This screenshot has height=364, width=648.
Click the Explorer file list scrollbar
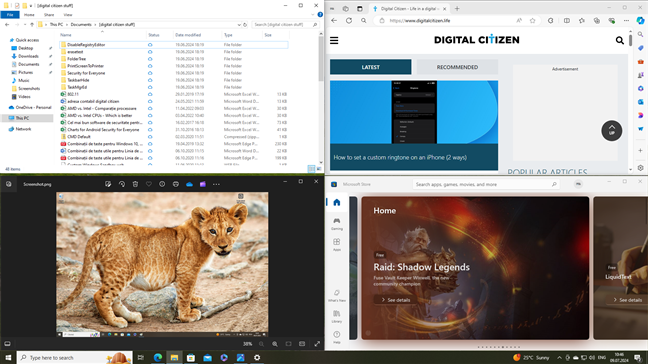coord(321,60)
